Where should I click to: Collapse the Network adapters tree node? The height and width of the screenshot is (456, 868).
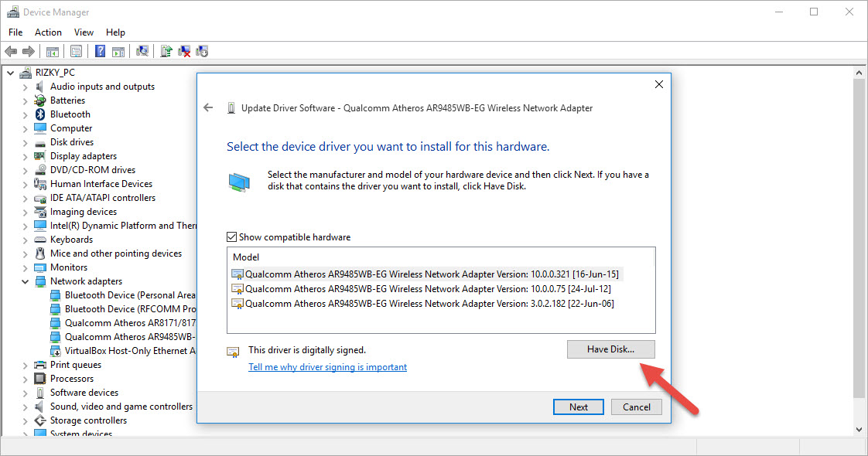[x=25, y=281]
